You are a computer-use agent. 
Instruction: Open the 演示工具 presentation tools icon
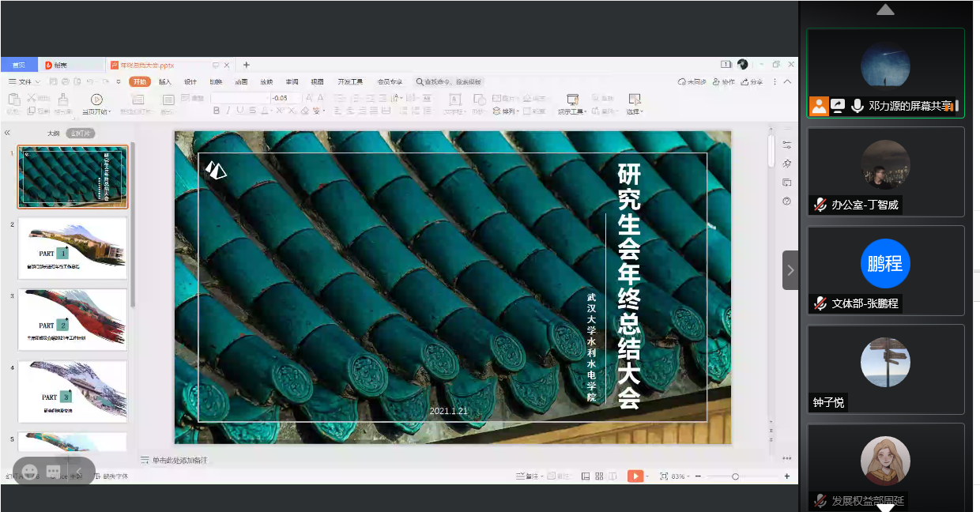[x=573, y=99]
